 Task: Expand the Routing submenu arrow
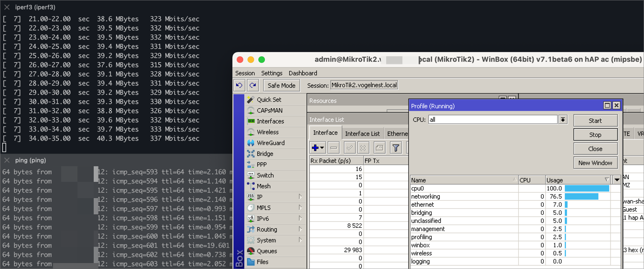pos(301,229)
